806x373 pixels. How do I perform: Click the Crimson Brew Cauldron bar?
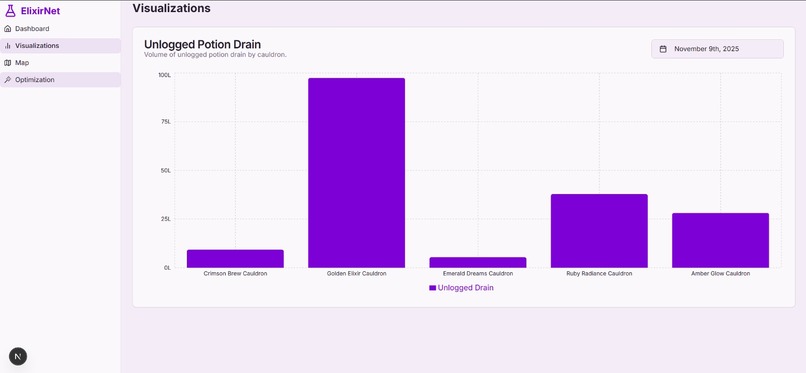235,258
